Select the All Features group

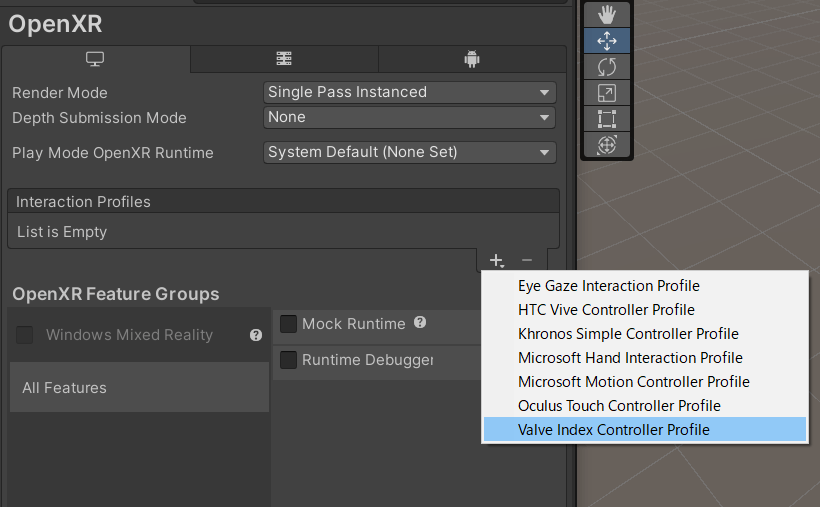[x=140, y=388]
